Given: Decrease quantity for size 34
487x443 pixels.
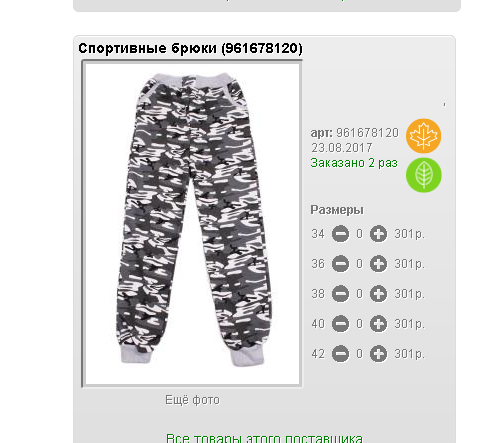Looking at the screenshot, I should tap(340, 234).
